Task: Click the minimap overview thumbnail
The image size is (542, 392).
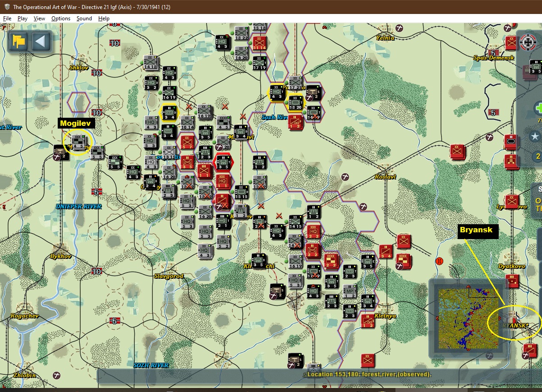Action: pyautogui.click(x=469, y=318)
